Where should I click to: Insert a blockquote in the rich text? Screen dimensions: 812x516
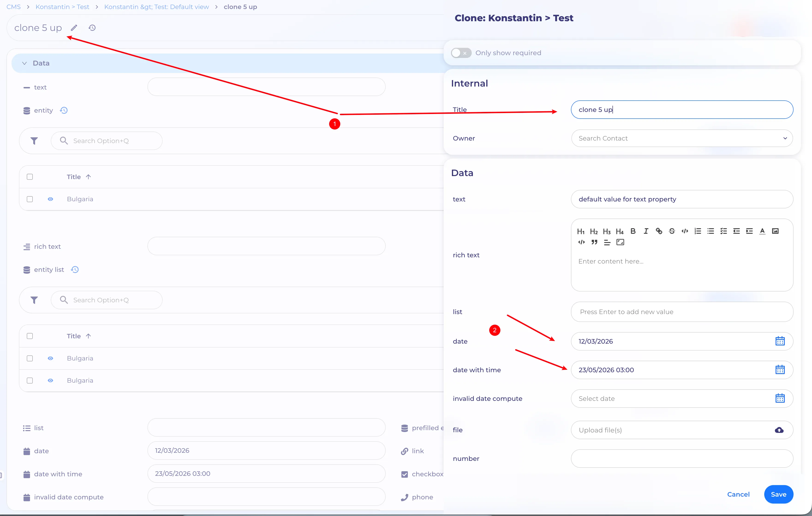[x=594, y=242]
